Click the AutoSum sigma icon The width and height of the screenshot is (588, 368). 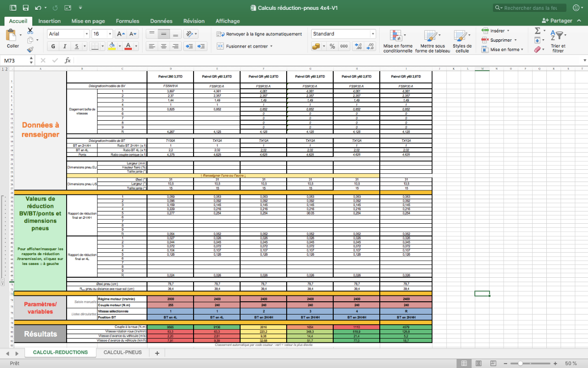[538, 30]
